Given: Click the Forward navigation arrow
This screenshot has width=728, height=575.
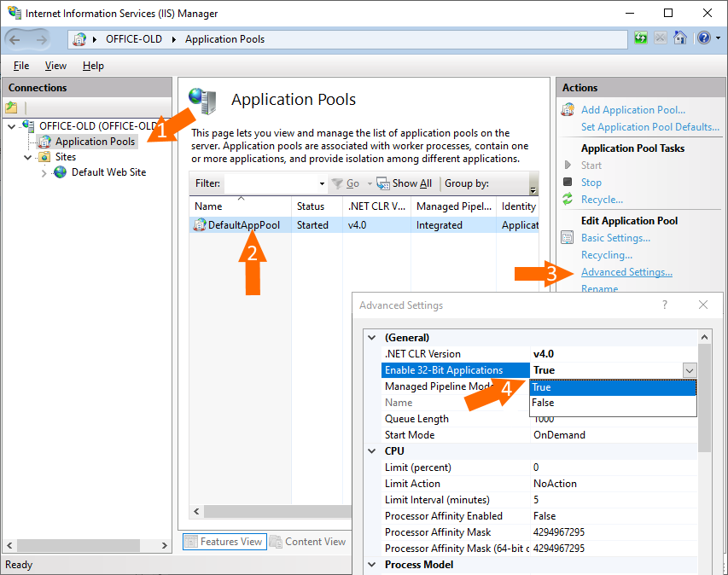Looking at the screenshot, I should (42, 40).
